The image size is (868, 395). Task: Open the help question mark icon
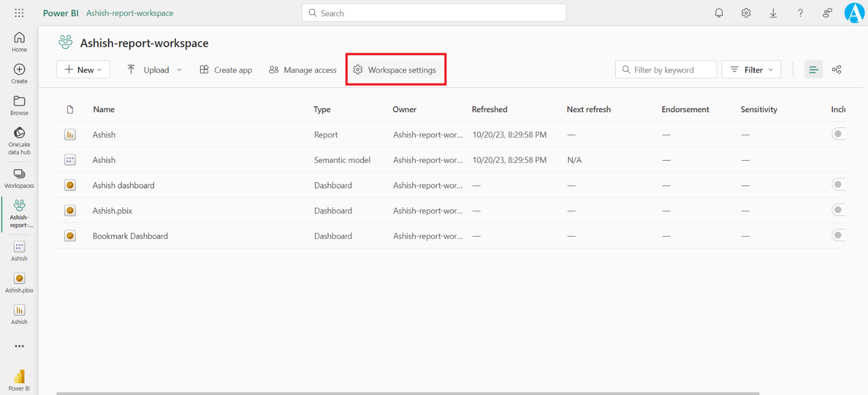(x=800, y=13)
